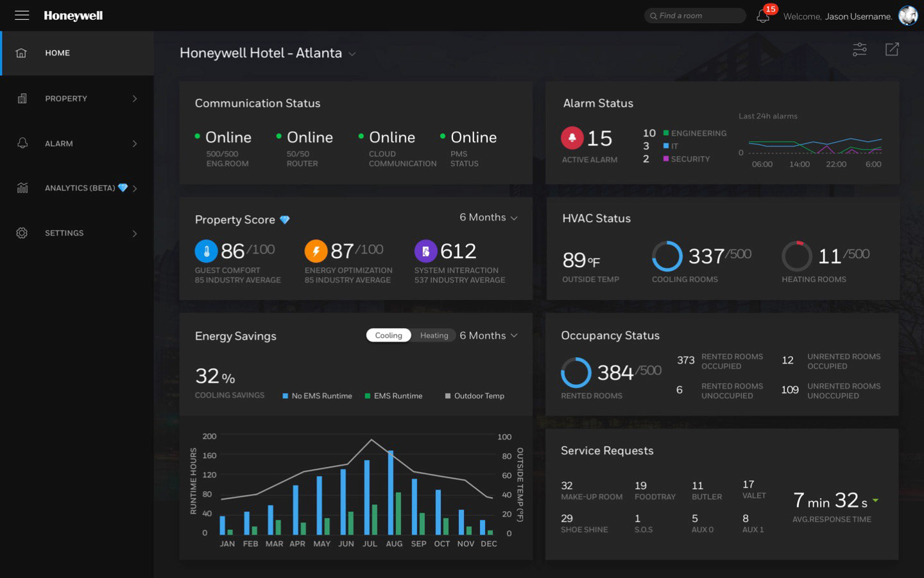Expand the Settings submenu chevron
The image size is (924, 578).
135,233
